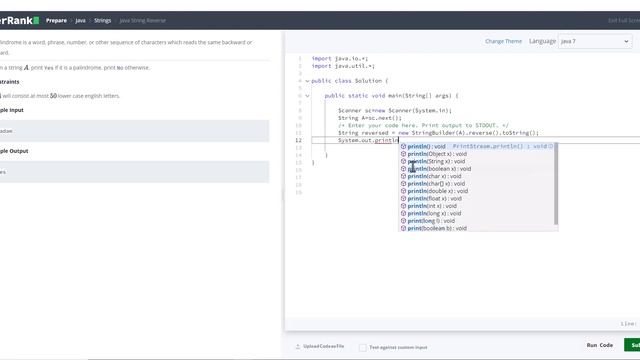The height and width of the screenshot is (360, 640).
Task: Select println(double x) : void suggestion
Action: pyautogui.click(x=476, y=191)
